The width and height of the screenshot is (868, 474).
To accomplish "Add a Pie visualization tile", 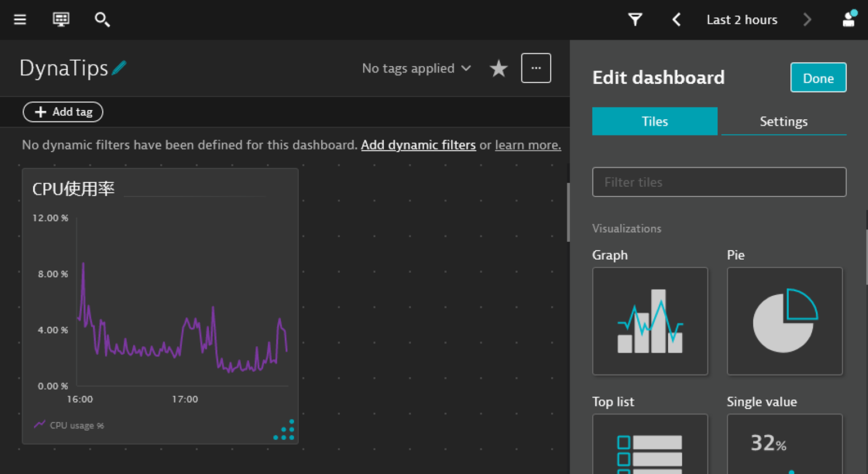I will pyautogui.click(x=784, y=321).
